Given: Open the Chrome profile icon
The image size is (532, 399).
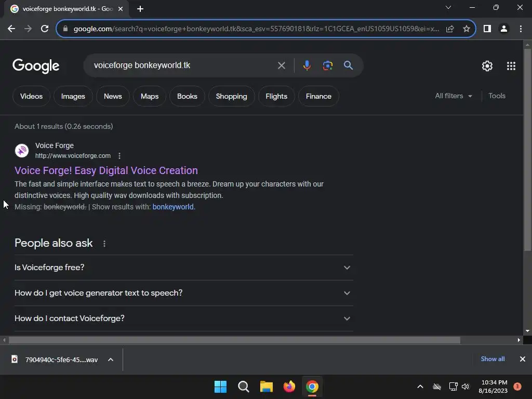Looking at the screenshot, I should (504, 29).
